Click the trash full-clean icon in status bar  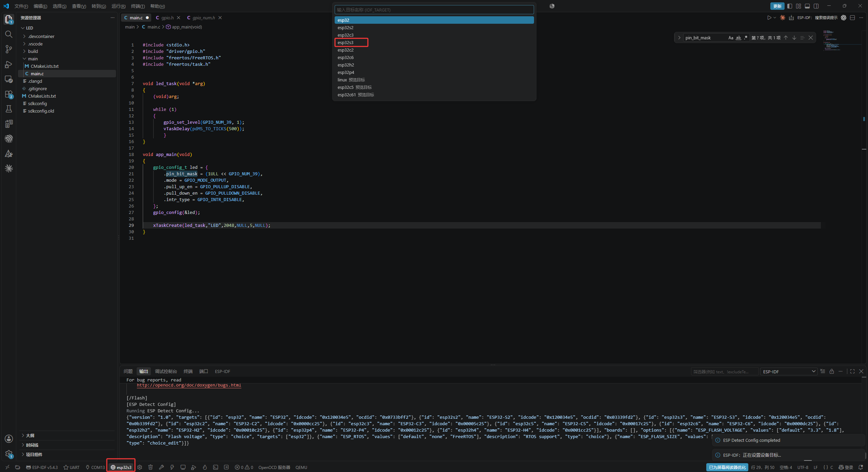coord(151,467)
